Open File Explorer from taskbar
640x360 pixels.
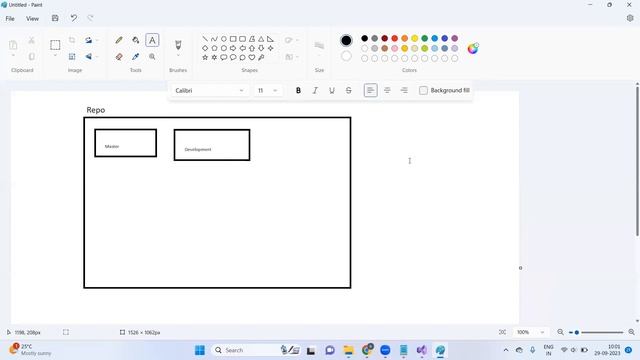coord(349,350)
